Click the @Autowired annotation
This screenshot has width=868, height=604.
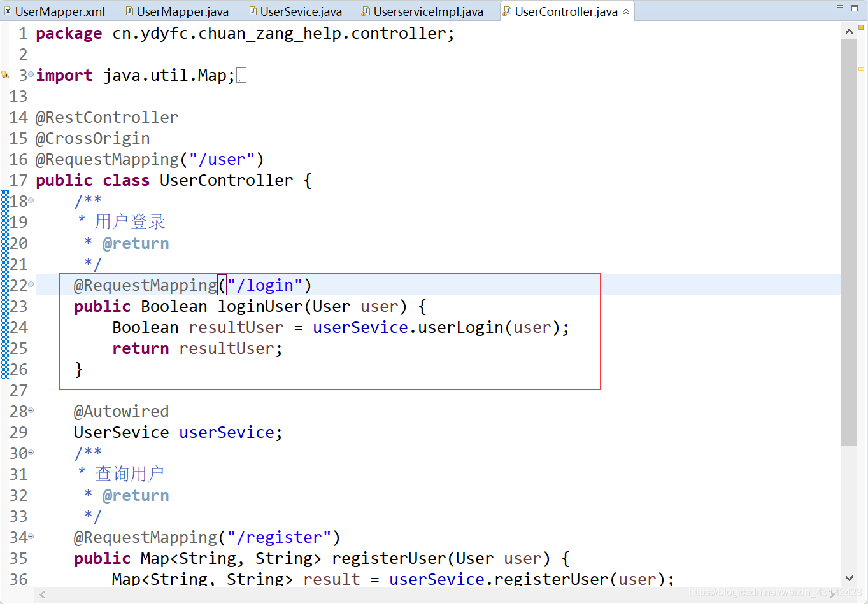click(x=122, y=412)
